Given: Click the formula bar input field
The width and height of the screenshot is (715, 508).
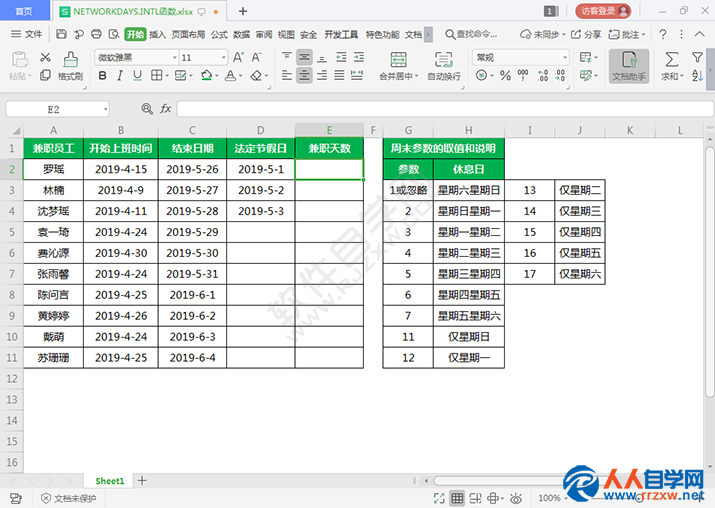Looking at the screenshot, I should pos(445,109).
